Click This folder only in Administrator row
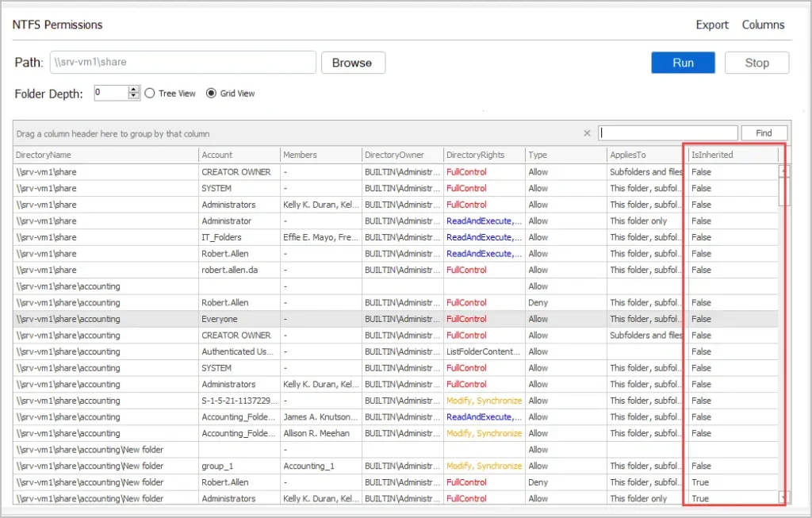The height and width of the screenshot is (518, 812). tap(647, 221)
